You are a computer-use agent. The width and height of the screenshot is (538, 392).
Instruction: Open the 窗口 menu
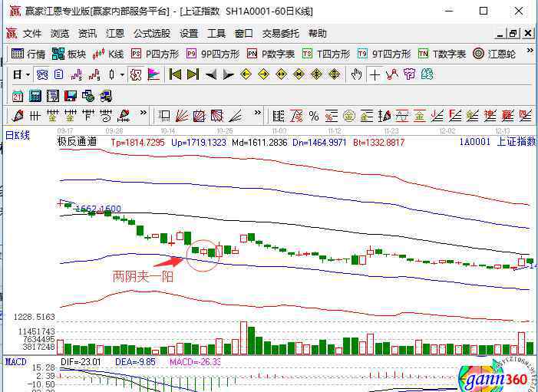point(243,33)
